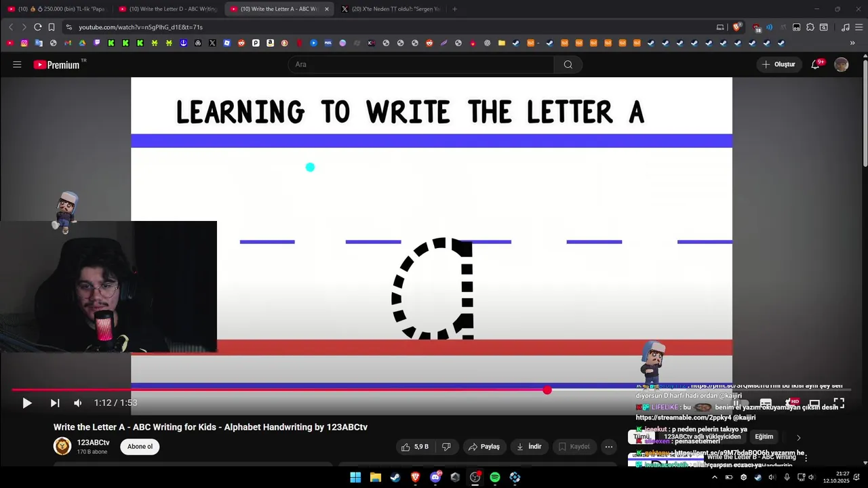The image size is (868, 488).
Task: Open account avatar menu
Action: (842, 64)
